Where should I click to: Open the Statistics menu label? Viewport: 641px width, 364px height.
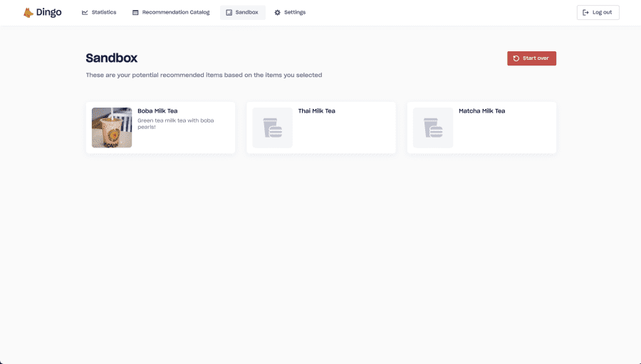click(104, 12)
